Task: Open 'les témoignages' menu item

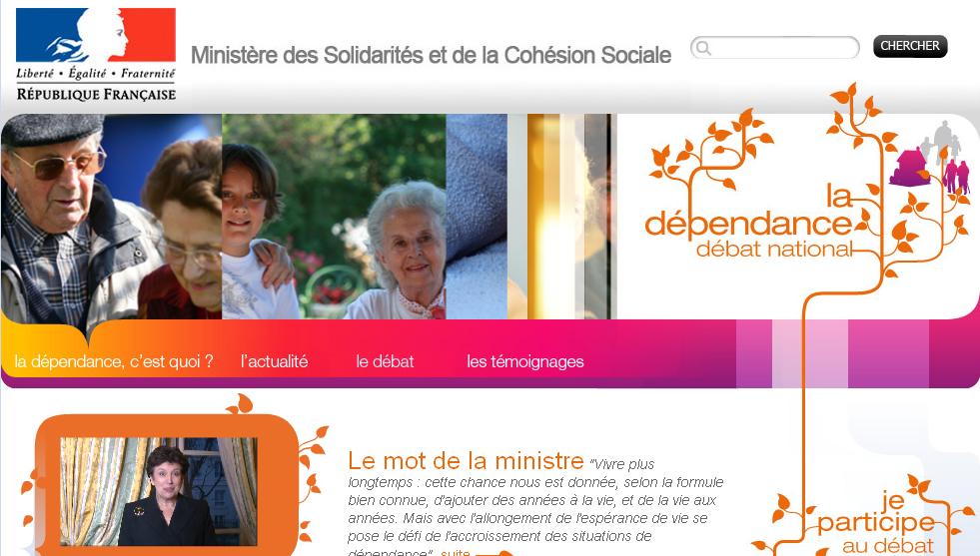Action: (x=525, y=361)
